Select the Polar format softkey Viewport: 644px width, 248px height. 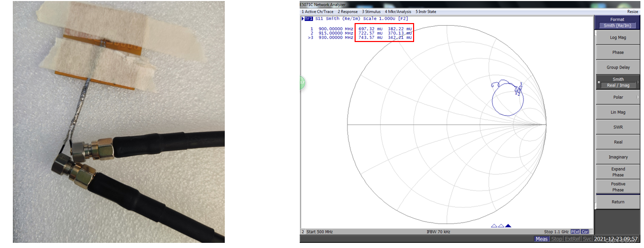[618, 97]
